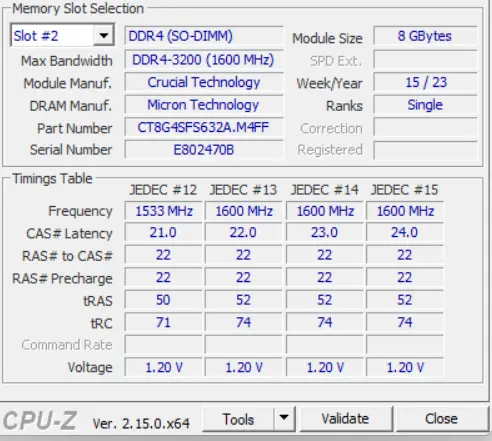
Task: Click the Close button
Action: pos(441,419)
